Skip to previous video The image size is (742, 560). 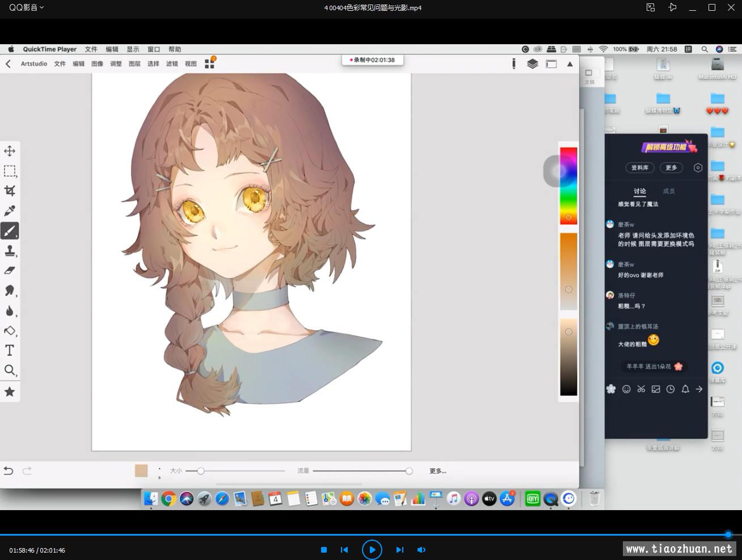[x=344, y=550]
